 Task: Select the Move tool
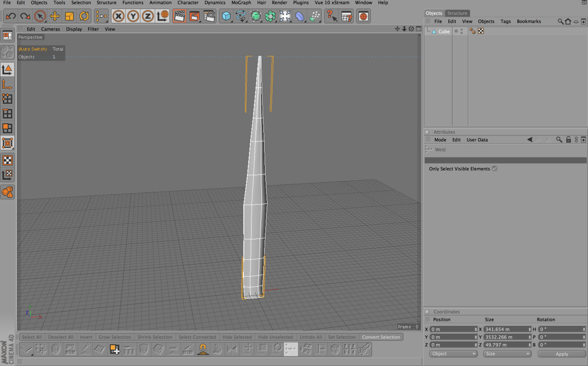(x=55, y=16)
